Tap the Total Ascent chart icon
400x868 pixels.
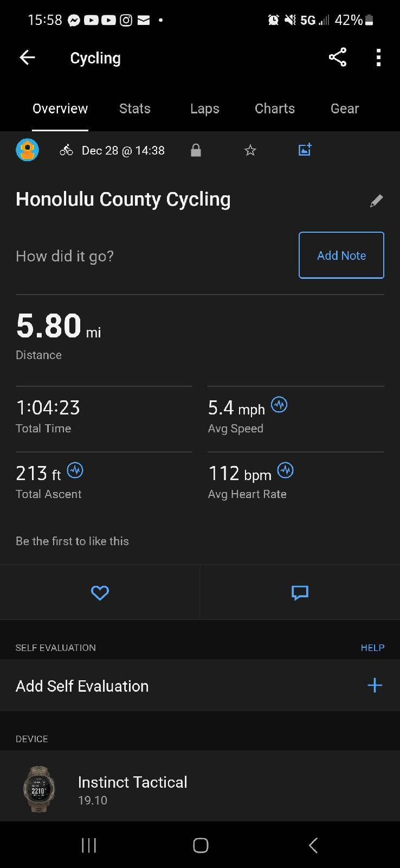(x=75, y=470)
